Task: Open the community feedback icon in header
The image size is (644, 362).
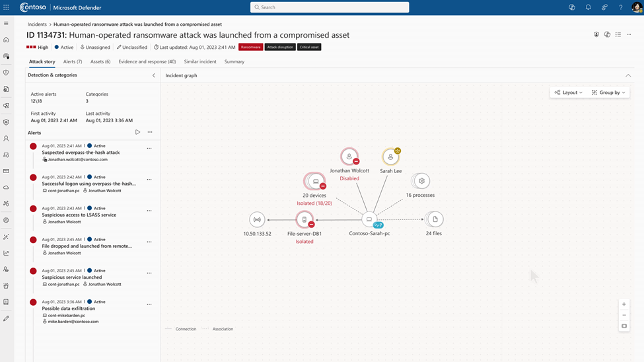Action: [x=604, y=7]
